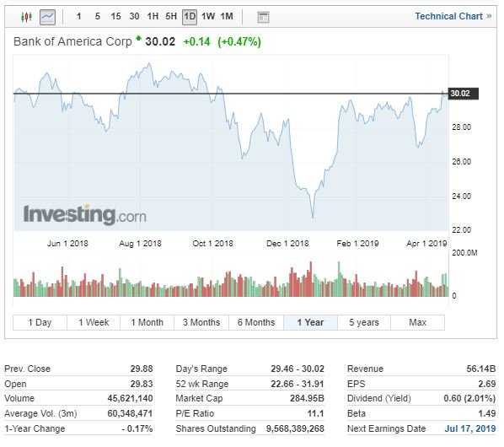Click the 200.0M volume axis label
The image size is (504, 447).
[x=464, y=253]
